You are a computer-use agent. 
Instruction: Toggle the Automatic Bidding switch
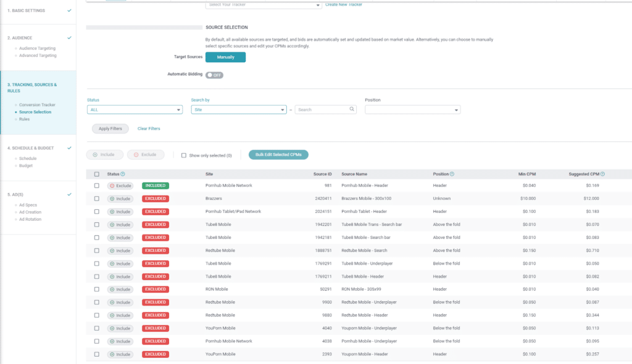coord(214,75)
